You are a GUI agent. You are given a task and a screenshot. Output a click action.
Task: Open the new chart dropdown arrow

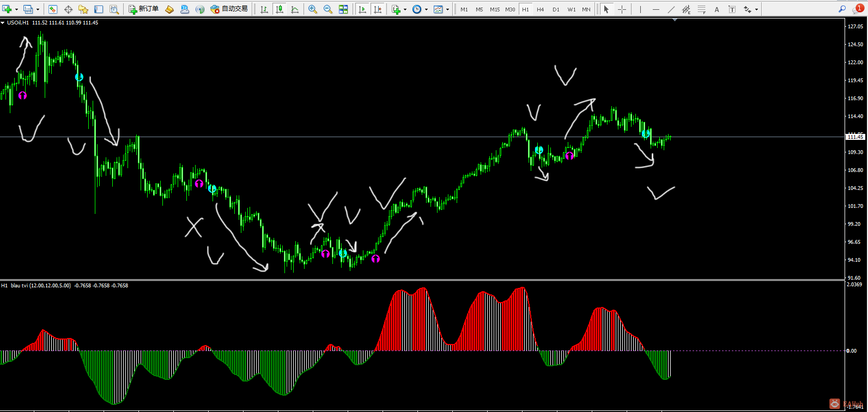[x=16, y=9]
